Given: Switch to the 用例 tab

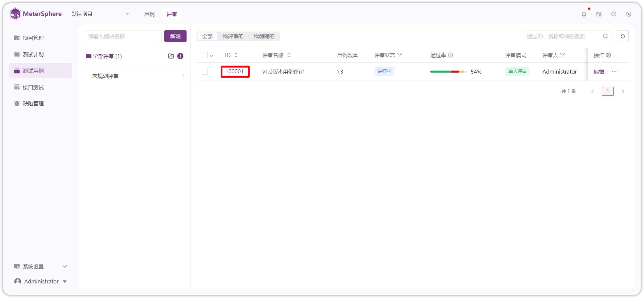Looking at the screenshot, I should point(149,14).
